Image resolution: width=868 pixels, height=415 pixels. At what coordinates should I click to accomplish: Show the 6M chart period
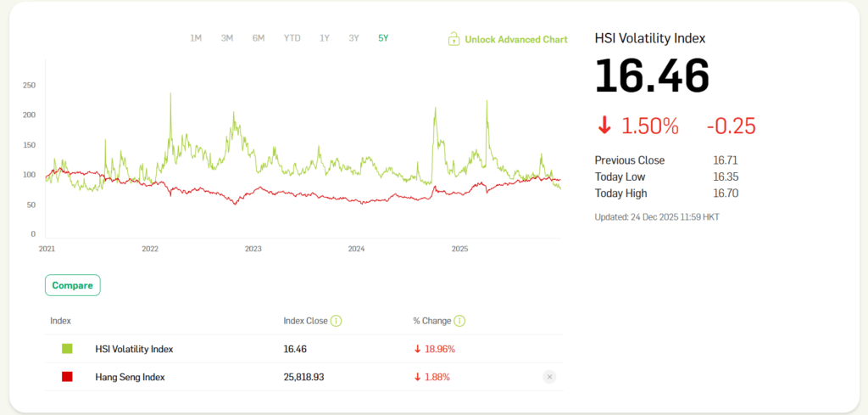click(x=259, y=38)
